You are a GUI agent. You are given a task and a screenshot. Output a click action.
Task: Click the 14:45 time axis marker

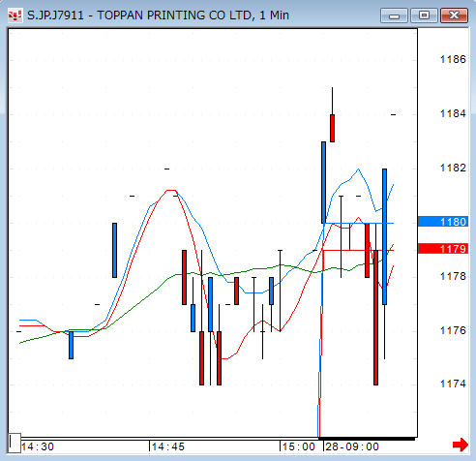click(167, 446)
